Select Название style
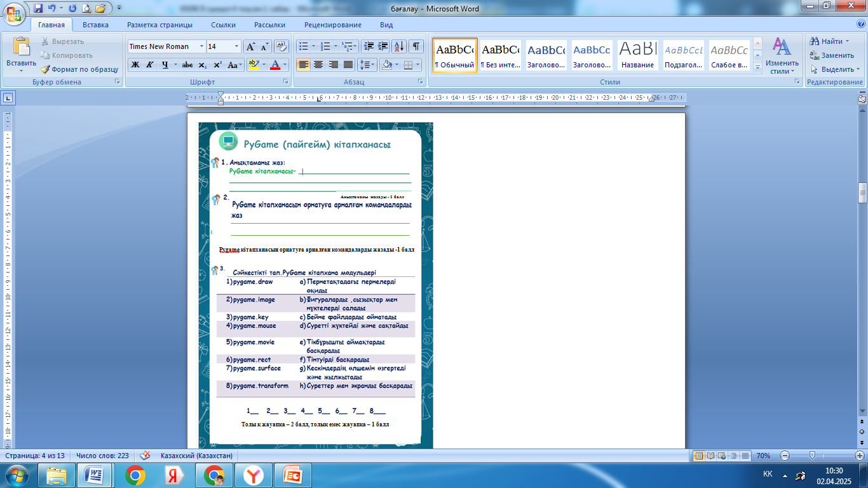868x488 pixels. point(638,55)
